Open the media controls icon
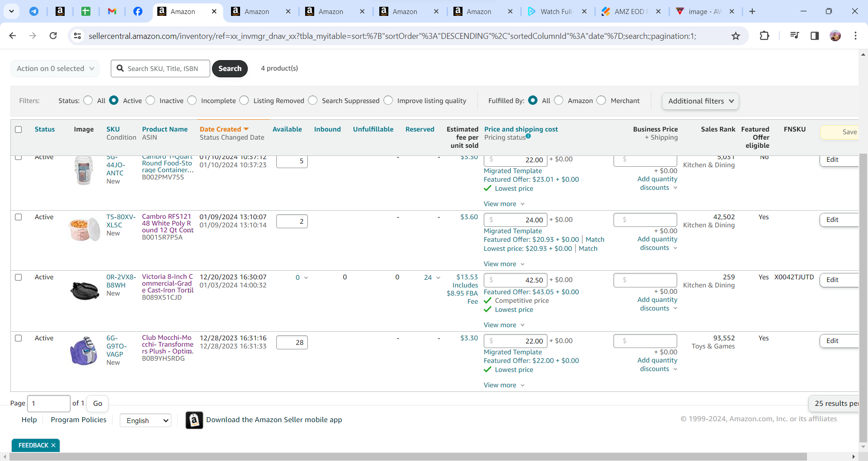The width and height of the screenshot is (868, 461). click(794, 36)
